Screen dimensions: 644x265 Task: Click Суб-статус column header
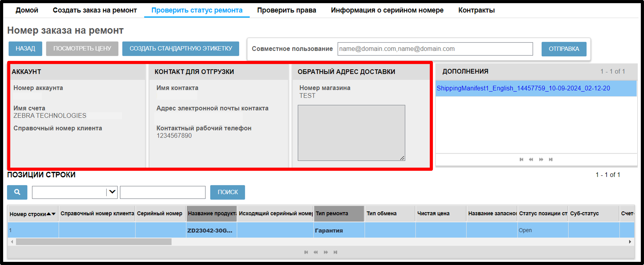[594, 213]
